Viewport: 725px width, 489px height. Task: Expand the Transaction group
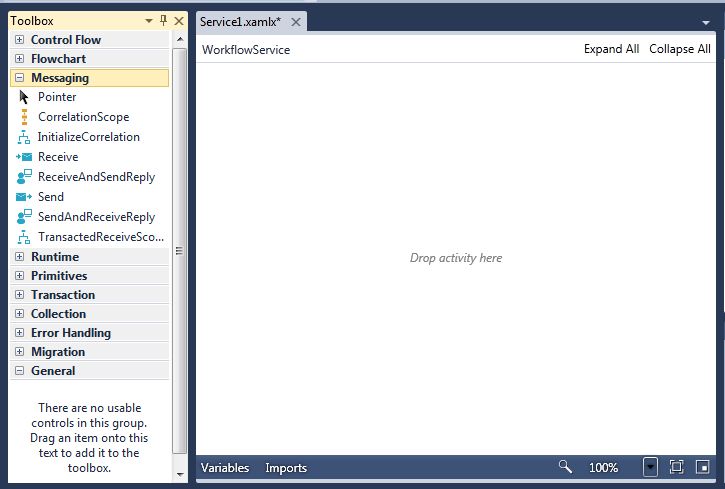pos(19,294)
